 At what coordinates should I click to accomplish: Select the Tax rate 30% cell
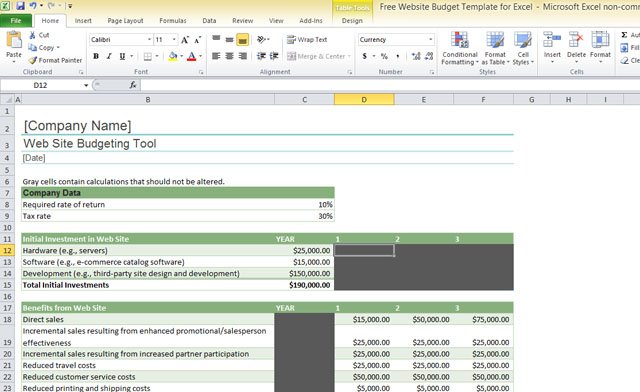pos(304,216)
